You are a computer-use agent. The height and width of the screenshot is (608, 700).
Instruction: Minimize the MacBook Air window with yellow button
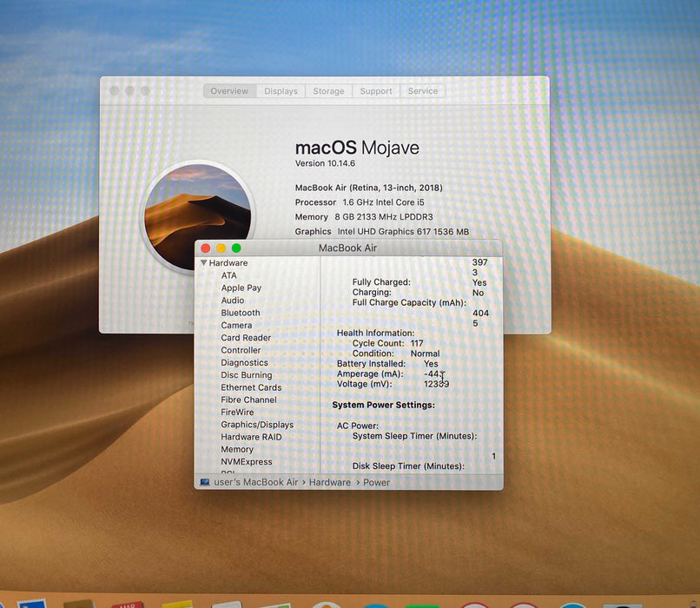(x=221, y=248)
